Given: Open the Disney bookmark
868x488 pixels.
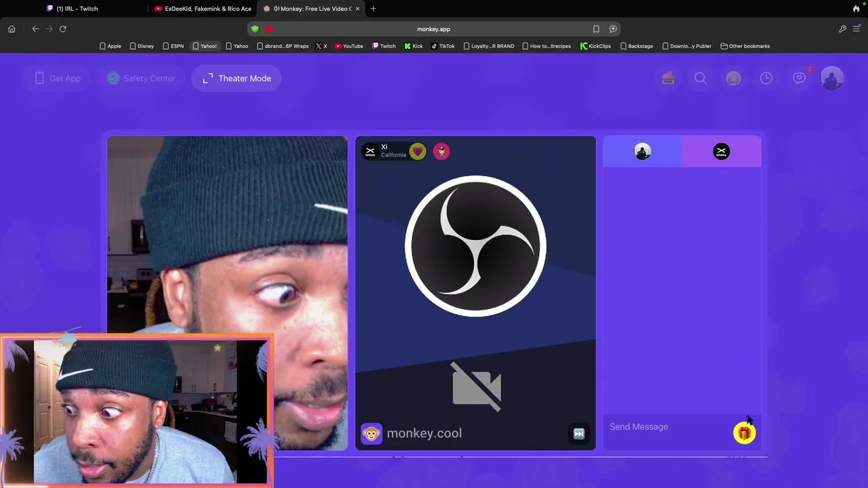Looking at the screenshot, I should [x=142, y=46].
